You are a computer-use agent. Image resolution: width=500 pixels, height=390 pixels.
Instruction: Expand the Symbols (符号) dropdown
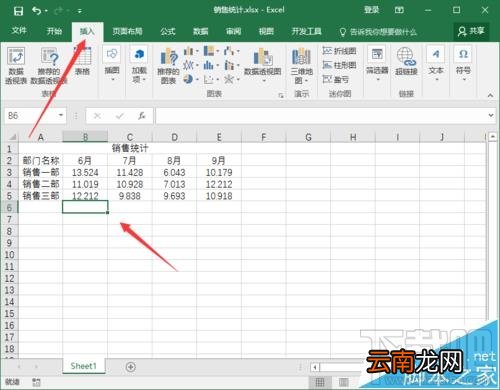[x=464, y=80]
